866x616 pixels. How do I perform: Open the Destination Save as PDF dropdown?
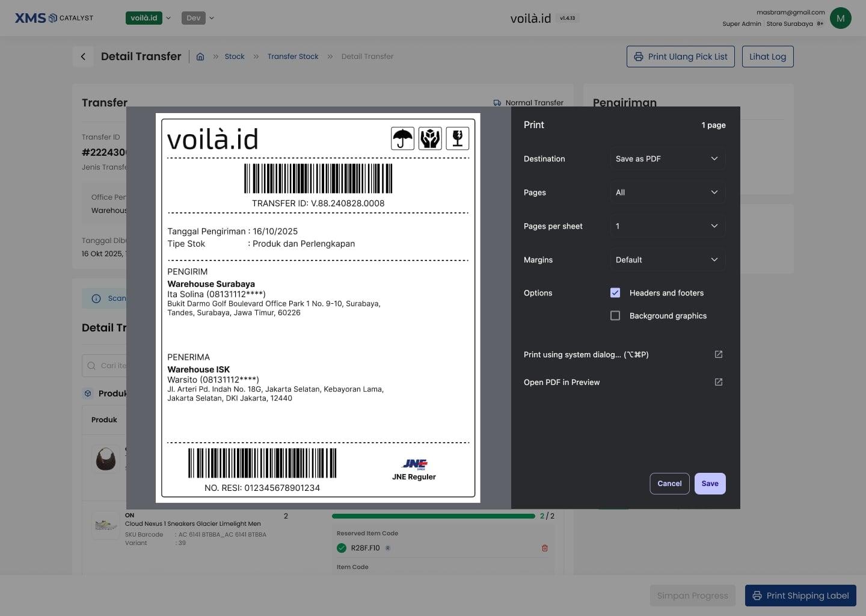(667, 159)
